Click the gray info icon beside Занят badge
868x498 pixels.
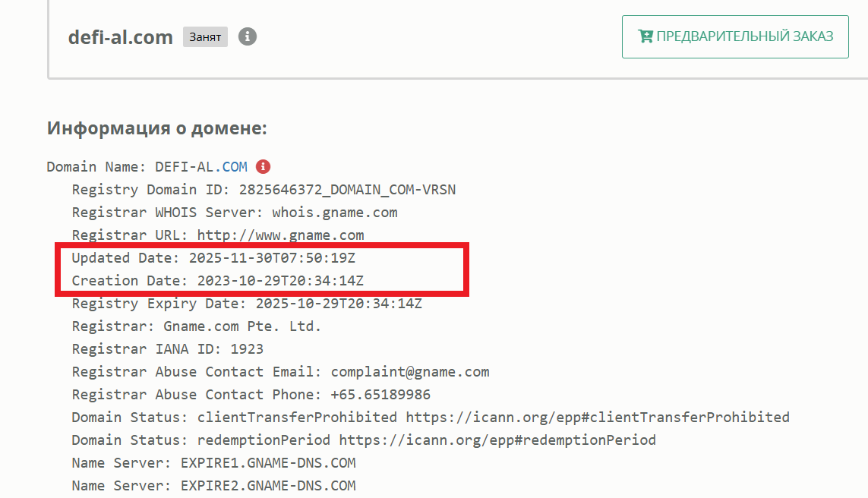coord(248,36)
